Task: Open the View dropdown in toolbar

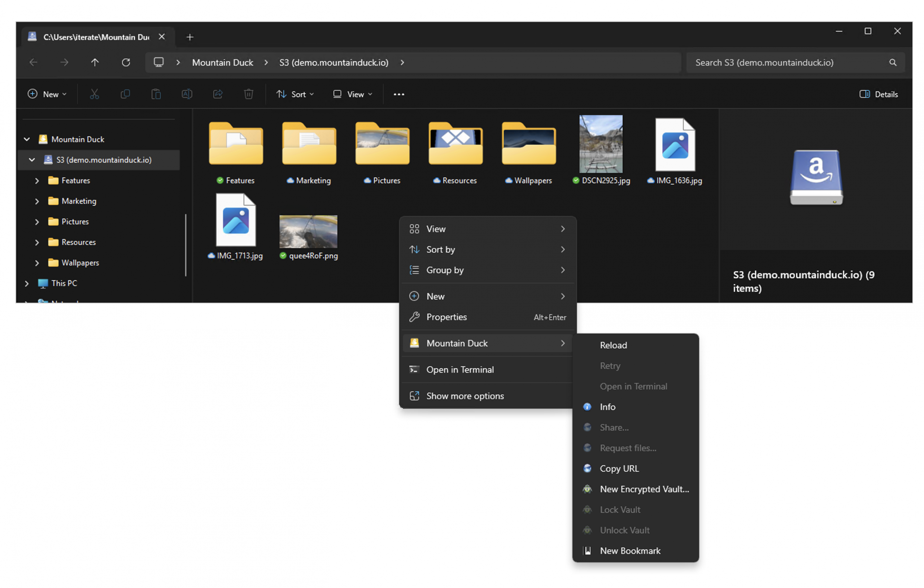Action: coord(353,94)
